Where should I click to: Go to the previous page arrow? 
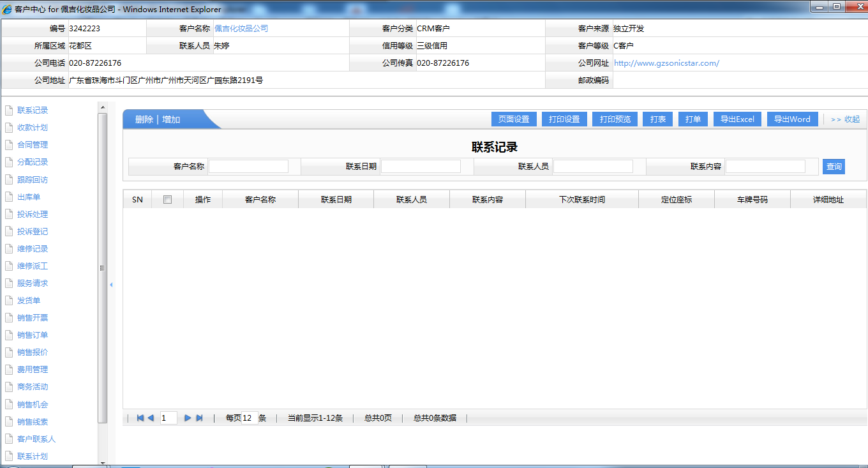click(x=151, y=418)
